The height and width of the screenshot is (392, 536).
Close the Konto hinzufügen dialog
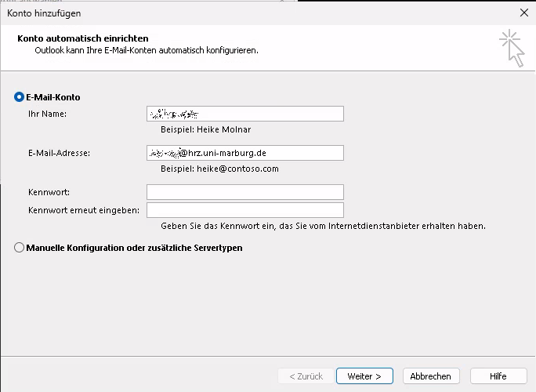[x=523, y=13]
